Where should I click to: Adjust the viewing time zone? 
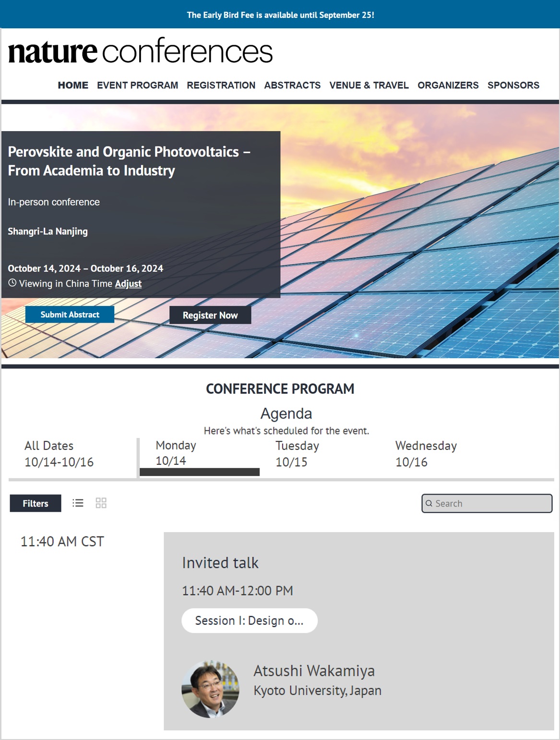pyautogui.click(x=128, y=283)
